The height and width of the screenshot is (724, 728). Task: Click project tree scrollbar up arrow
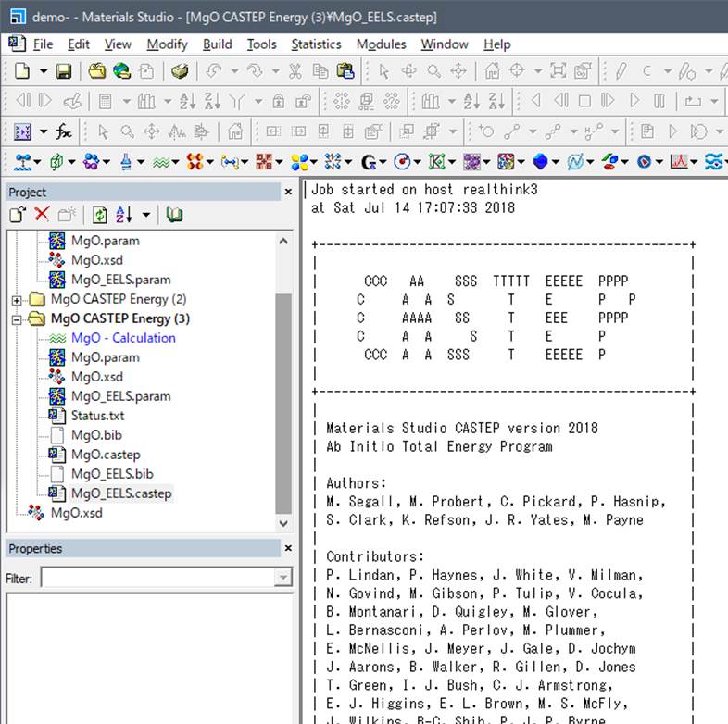click(283, 242)
